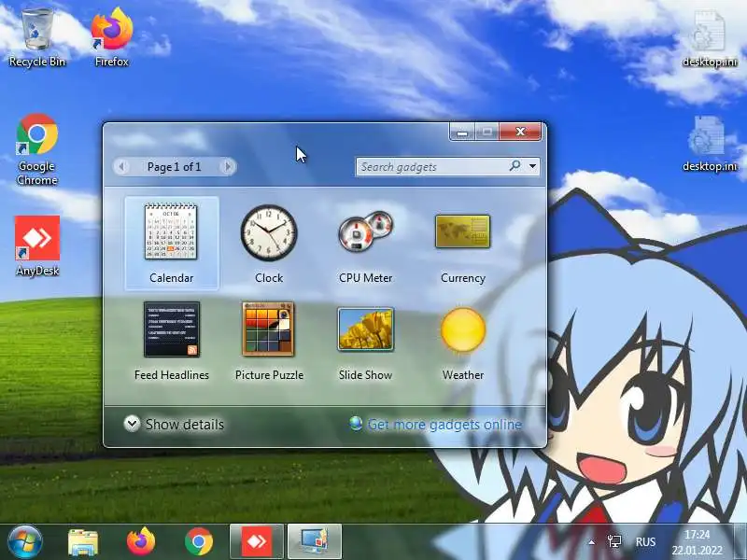Open the taskbar clock showing 17:24
Viewport: 747px width, 560px height.
[x=698, y=542]
